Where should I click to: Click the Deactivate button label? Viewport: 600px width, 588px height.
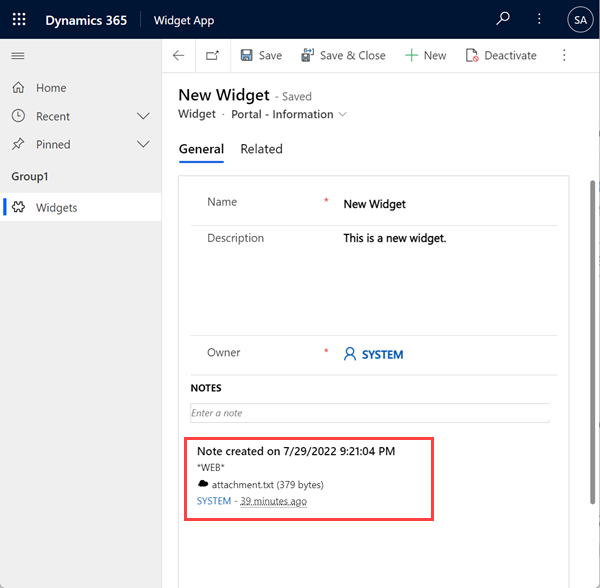(x=510, y=55)
